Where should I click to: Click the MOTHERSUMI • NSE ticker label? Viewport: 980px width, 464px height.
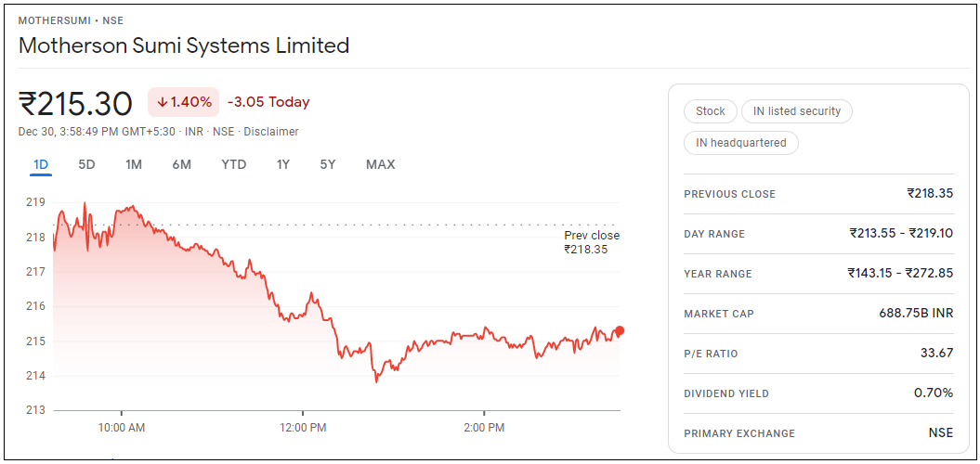(71, 20)
